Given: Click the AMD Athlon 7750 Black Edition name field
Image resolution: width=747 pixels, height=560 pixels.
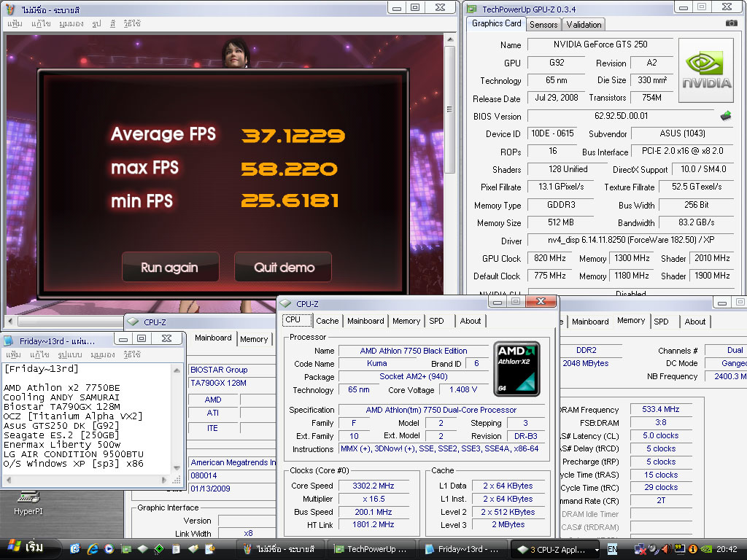Looking at the screenshot, I should pyautogui.click(x=414, y=351).
